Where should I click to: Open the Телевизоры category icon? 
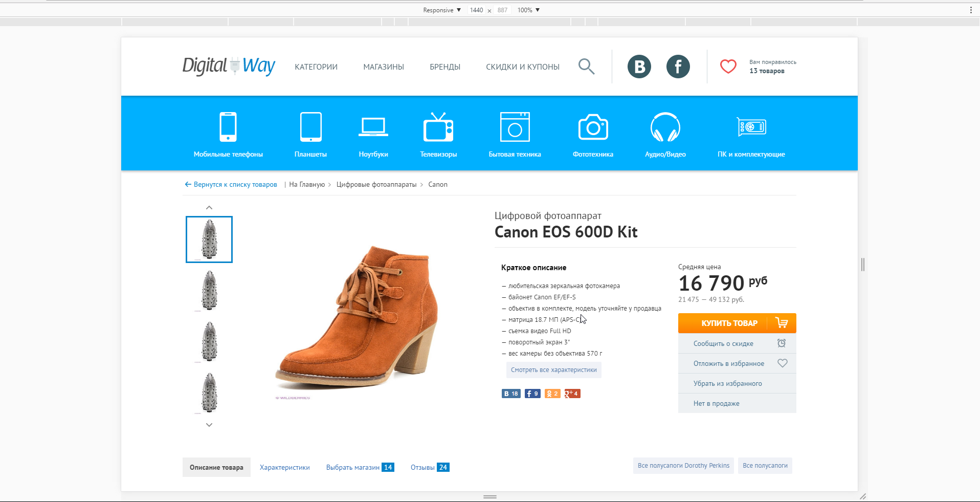point(438,127)
